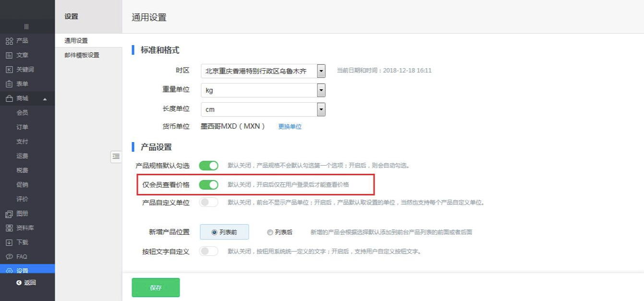Turn off 仅会员查看价格 switch
The height and width of the screenshot is (301, 644).
coord(209,185)
